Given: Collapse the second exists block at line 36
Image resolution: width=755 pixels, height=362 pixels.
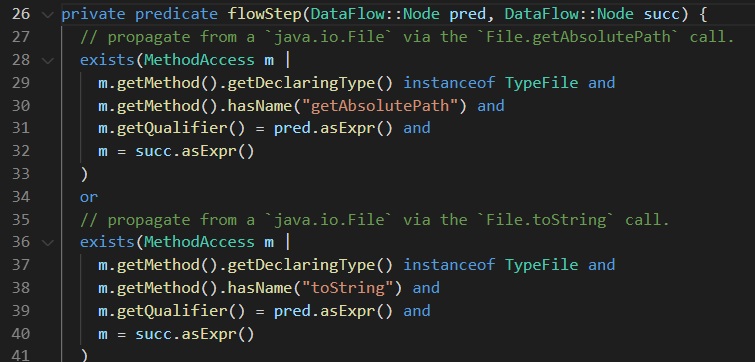Looking at the screenshot, I should tap(48, 242).
